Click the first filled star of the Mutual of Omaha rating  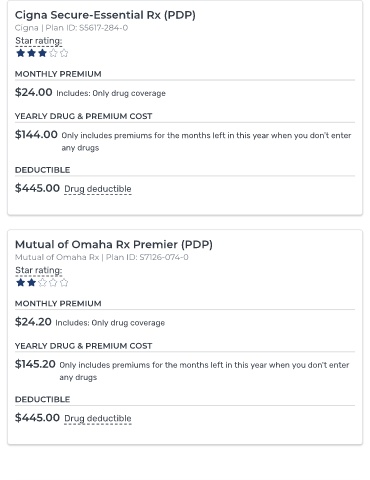coord(21,283)
